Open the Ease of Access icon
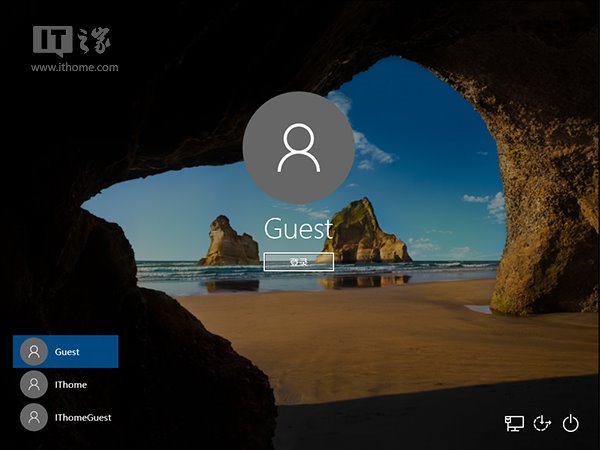The height and width of the screenshot is (450, 600). (543, 423)
